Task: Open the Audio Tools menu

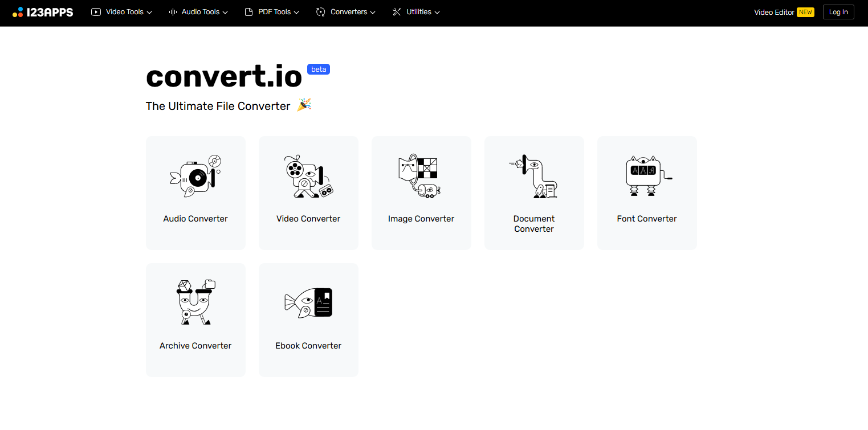Action: [198, 12]
